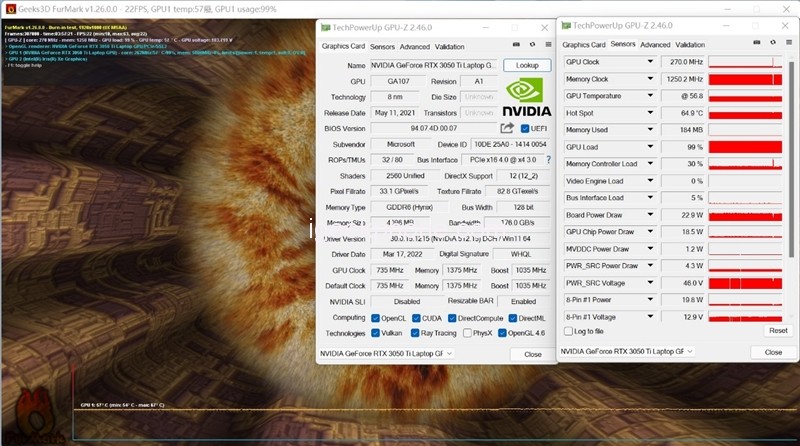The width and height of the screenshot is (800, 446).
Task: Click the Lookup button
Action: pyautogui.click(x=526, y=65)
